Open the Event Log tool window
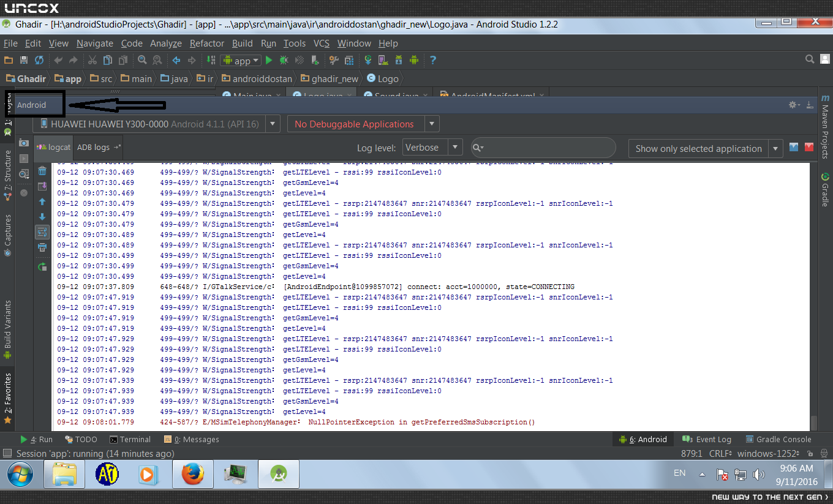 [707, 439]
